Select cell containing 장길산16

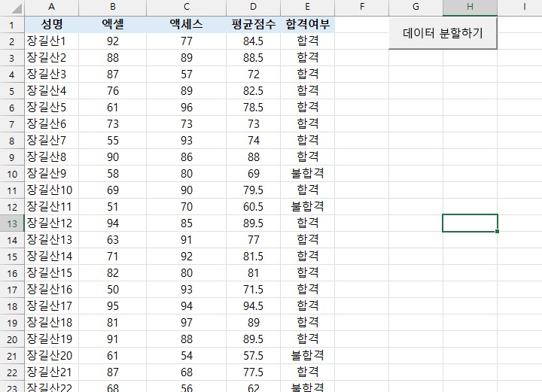click(51, 290)
